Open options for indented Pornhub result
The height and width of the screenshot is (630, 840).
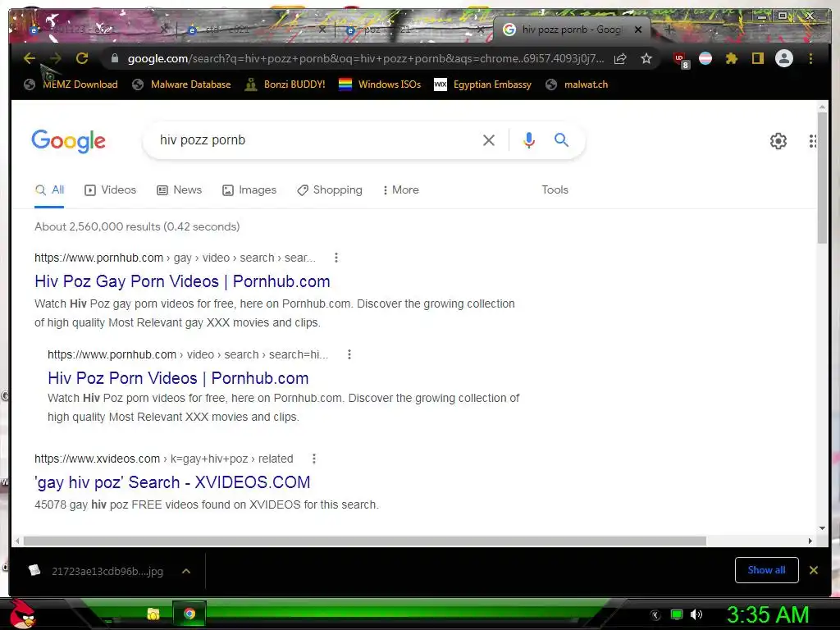point(349,354)
